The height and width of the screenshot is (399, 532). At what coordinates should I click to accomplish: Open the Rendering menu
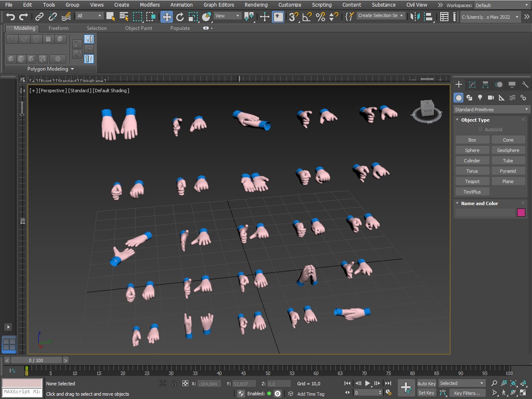click(256, 5)
